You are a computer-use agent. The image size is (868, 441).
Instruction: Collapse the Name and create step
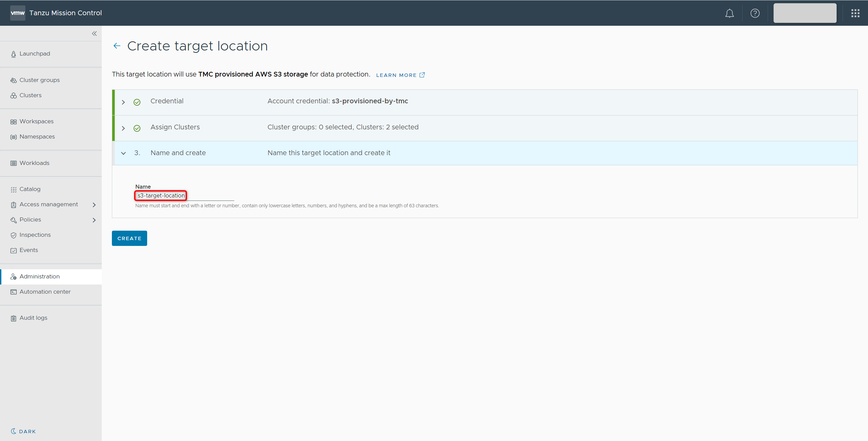[123, 153]
